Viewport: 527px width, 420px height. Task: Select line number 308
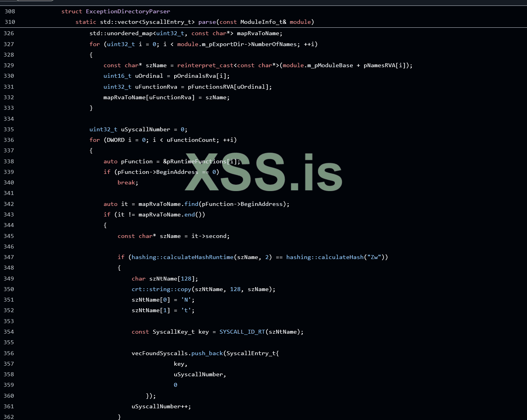[10, 11]
